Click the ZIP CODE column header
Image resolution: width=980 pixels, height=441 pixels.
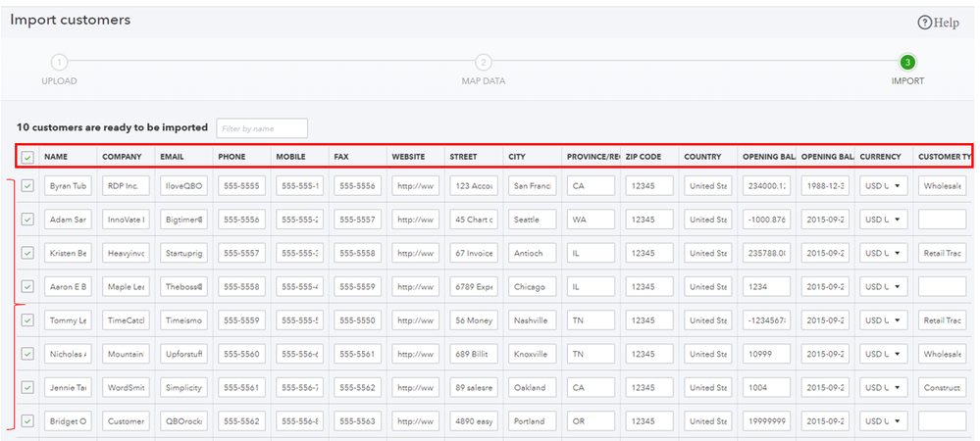pyautogui.click(x=644, y=157)
